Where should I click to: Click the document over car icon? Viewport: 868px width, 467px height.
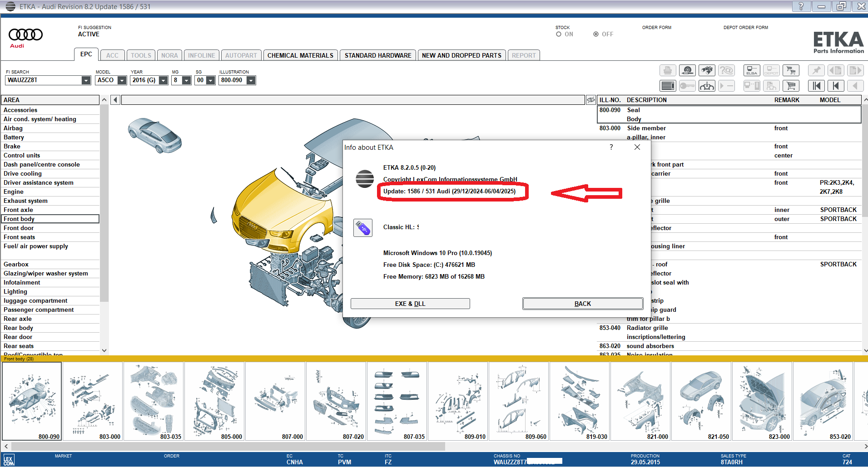[x=771, y=86]
